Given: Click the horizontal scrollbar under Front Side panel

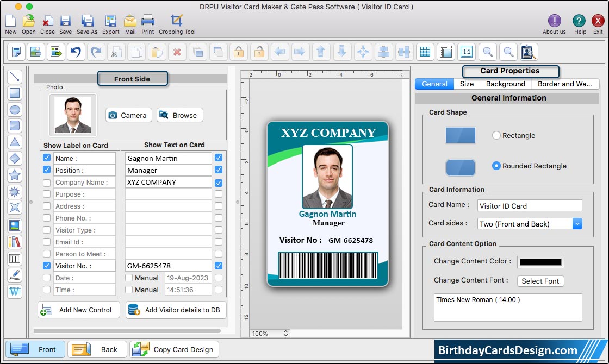Looking at the screenshot, I should (127, 331).
